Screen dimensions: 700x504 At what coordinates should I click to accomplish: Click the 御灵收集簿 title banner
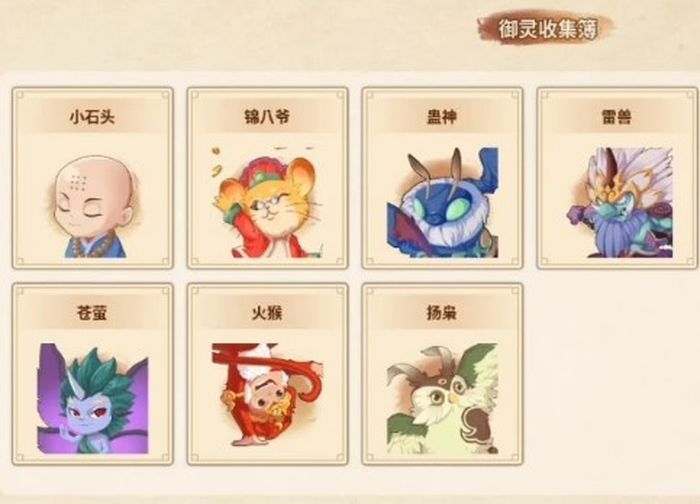[547, 29]
